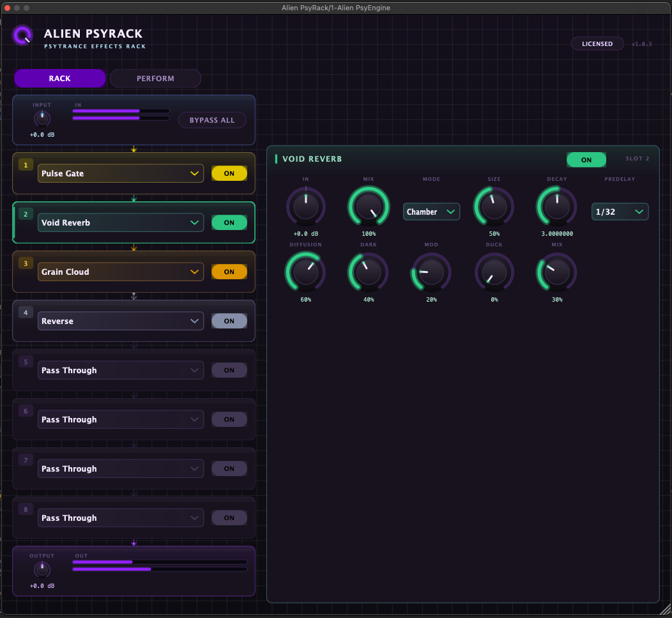The image size is (672, 618).
Task: Click the version text v1.0.3
Action: pos(641,43)
